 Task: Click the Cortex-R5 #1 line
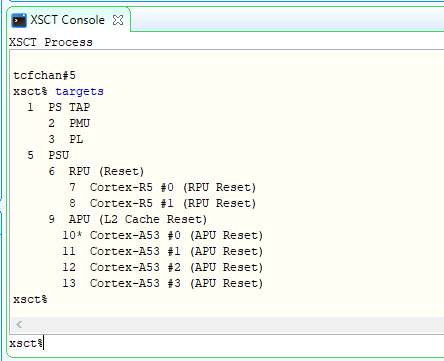[x=162, y=203]
